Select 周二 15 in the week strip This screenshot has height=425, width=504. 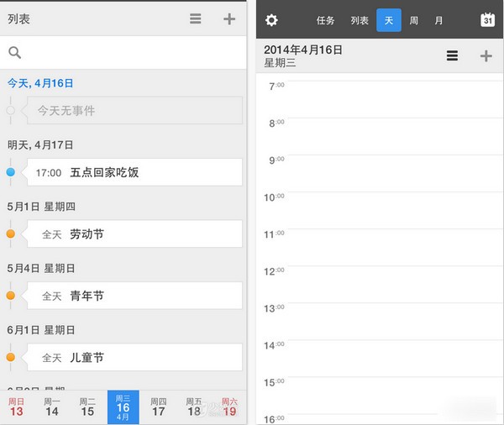87,407
